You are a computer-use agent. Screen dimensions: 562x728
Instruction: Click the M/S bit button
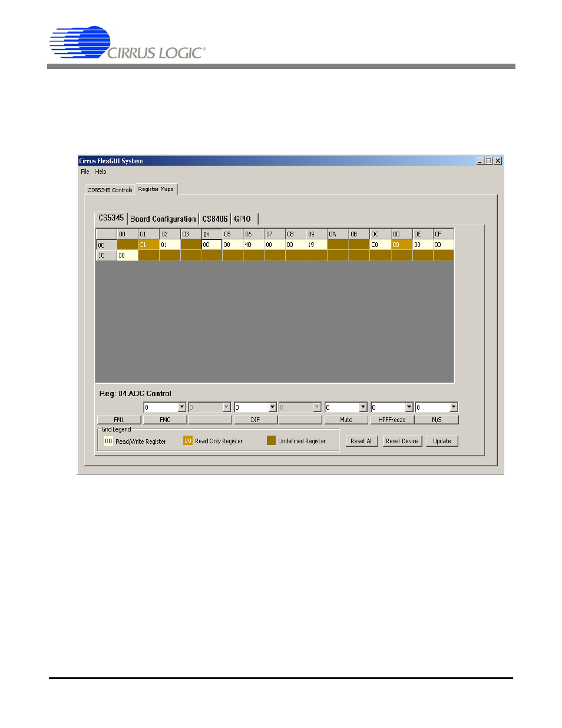(x=437, y=420)
